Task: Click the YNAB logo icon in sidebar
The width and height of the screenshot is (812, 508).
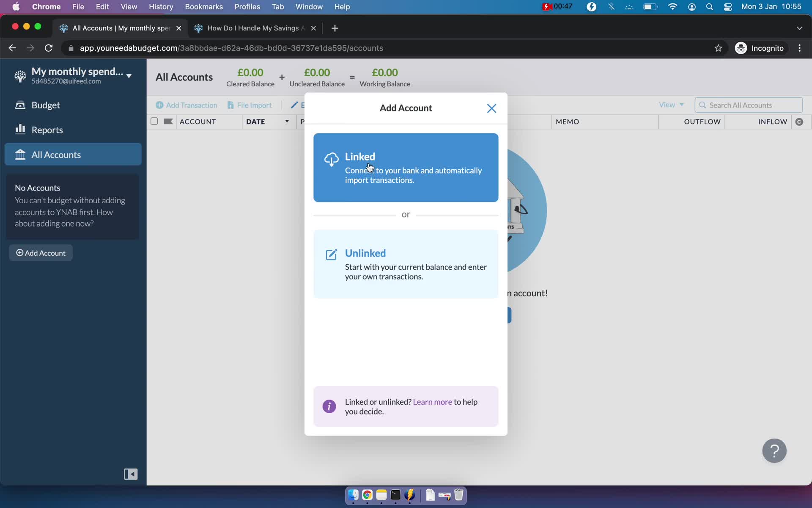Action: coord(20,76)
